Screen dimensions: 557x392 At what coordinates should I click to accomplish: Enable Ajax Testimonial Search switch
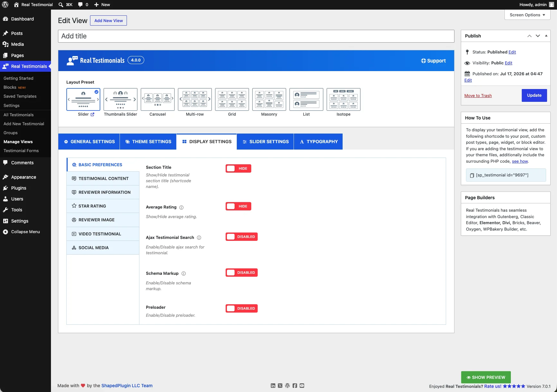(x=242, y=237)
